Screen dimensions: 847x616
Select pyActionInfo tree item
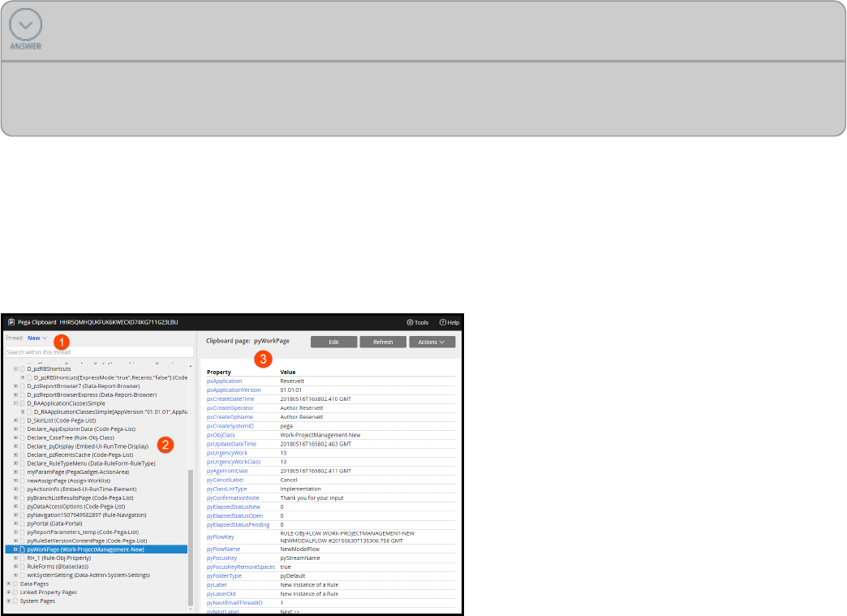[82, 489]
